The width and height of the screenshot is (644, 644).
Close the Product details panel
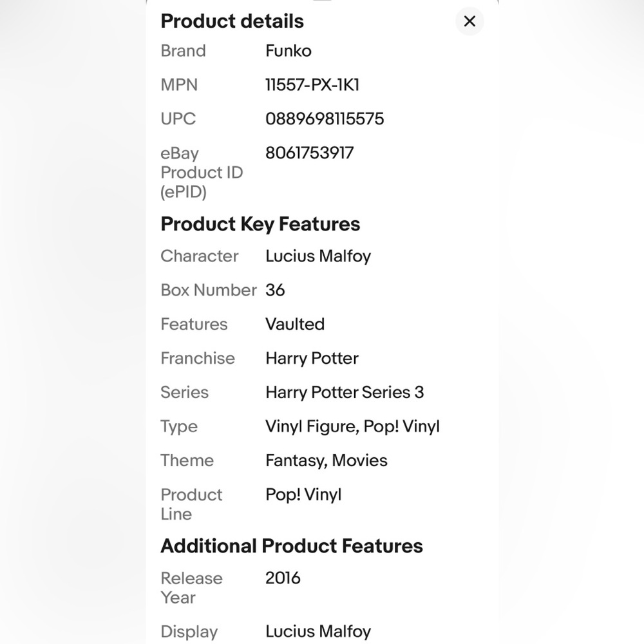tap(469, 21)
